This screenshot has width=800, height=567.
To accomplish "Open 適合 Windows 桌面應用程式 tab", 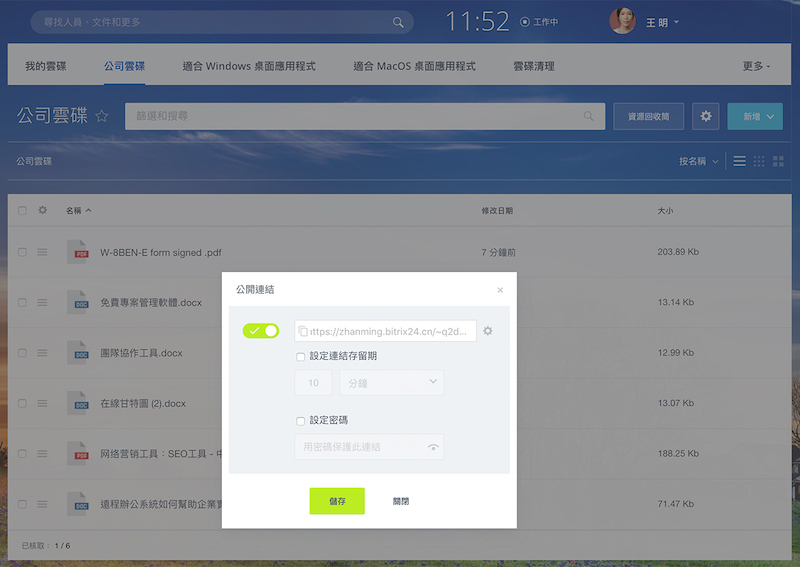I will pos(249,66).
